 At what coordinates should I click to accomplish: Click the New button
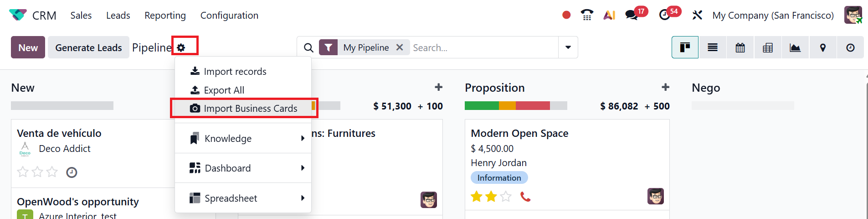point(28,47)
